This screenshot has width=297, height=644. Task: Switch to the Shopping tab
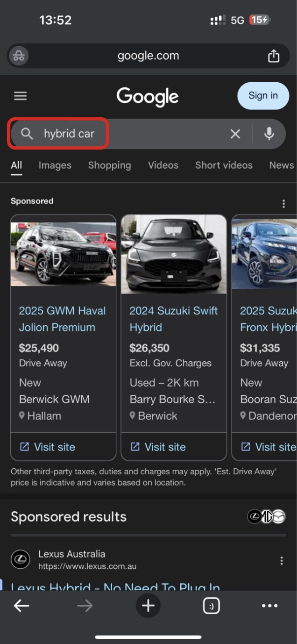coord(110,165)
